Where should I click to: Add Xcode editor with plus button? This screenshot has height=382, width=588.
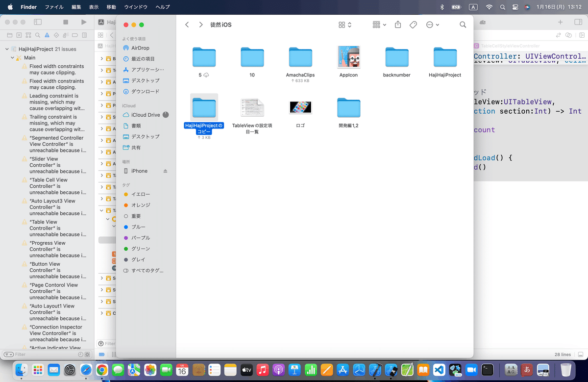coord(561,22)
